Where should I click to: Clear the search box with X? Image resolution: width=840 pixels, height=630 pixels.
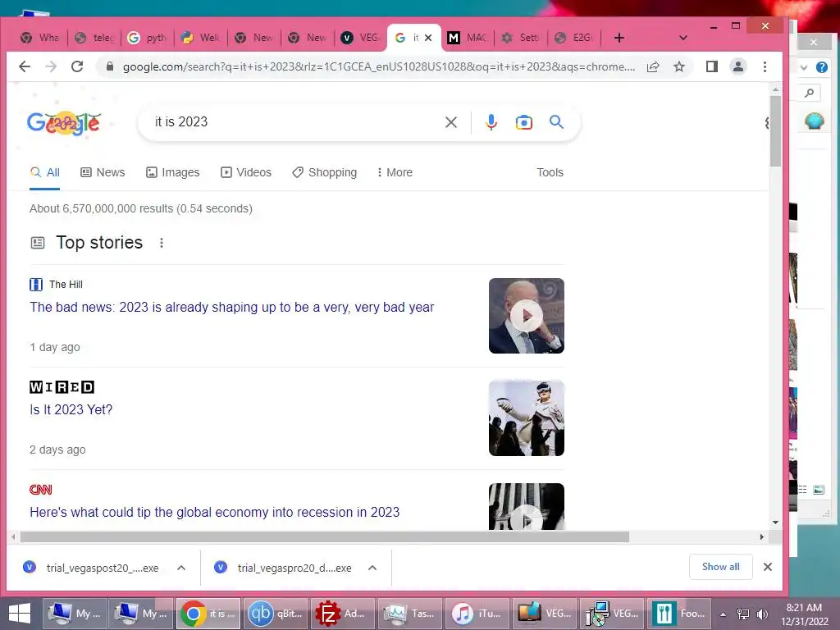pos(451,122)
